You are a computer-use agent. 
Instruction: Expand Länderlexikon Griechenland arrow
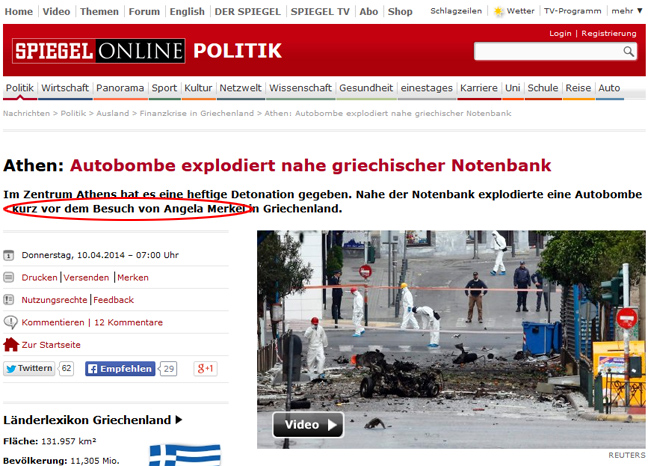179,420
